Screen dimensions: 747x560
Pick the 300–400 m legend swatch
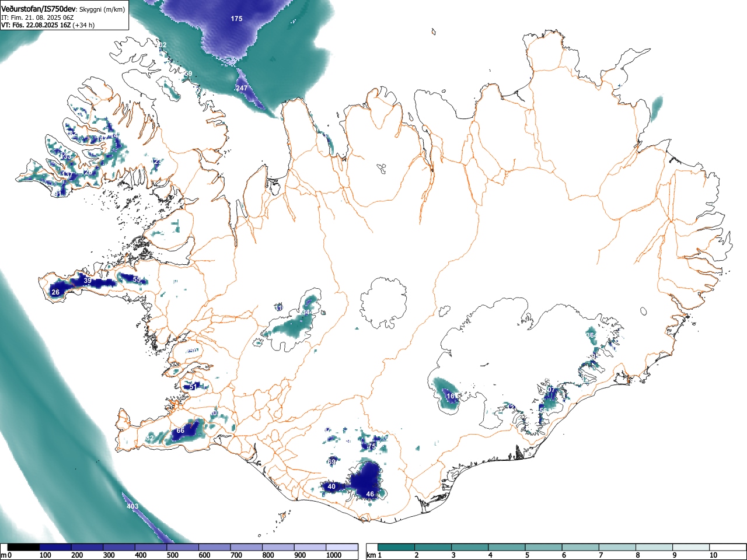[119, 547]
